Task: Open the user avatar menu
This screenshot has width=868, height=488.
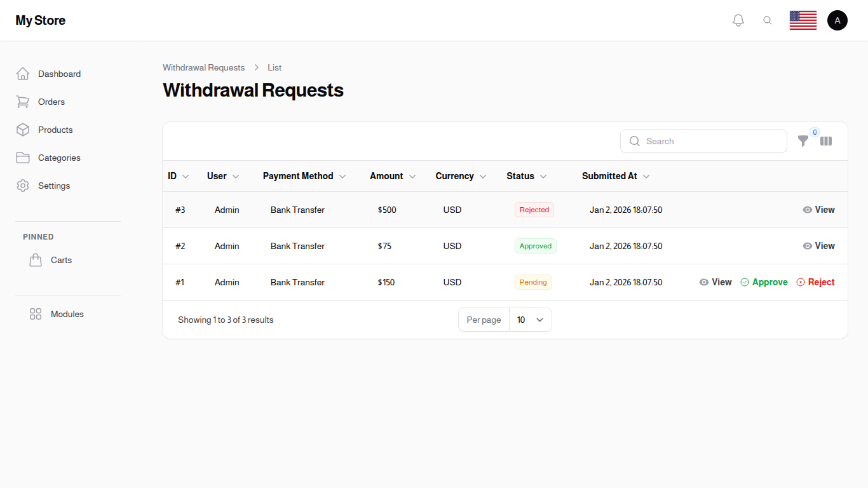Action: pos(837,20)
